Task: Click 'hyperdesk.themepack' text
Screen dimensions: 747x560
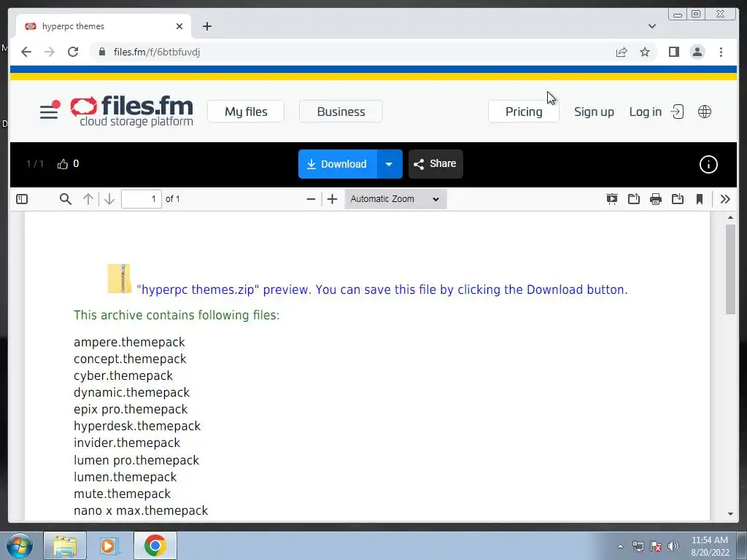Action: click(x=137, y=426)
